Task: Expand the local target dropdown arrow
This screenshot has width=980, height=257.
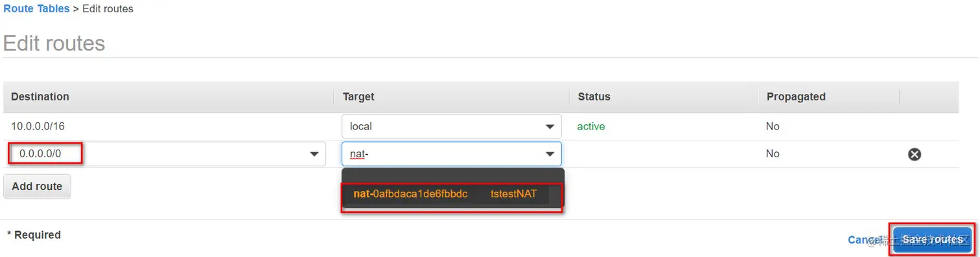Action: pyautogui.click(x=550, y=127)
